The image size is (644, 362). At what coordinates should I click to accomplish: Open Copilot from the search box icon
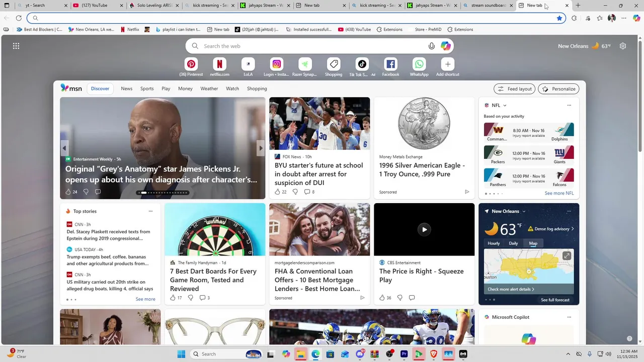[x=446, y=46]
